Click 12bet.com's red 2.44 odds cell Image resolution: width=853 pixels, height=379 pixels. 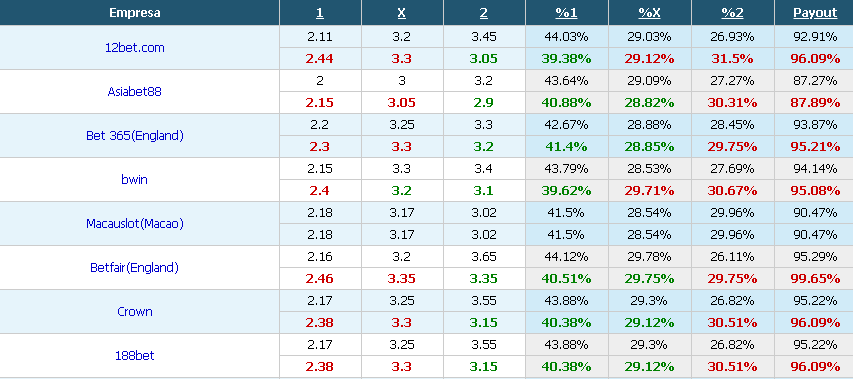[x=320, y=59]
